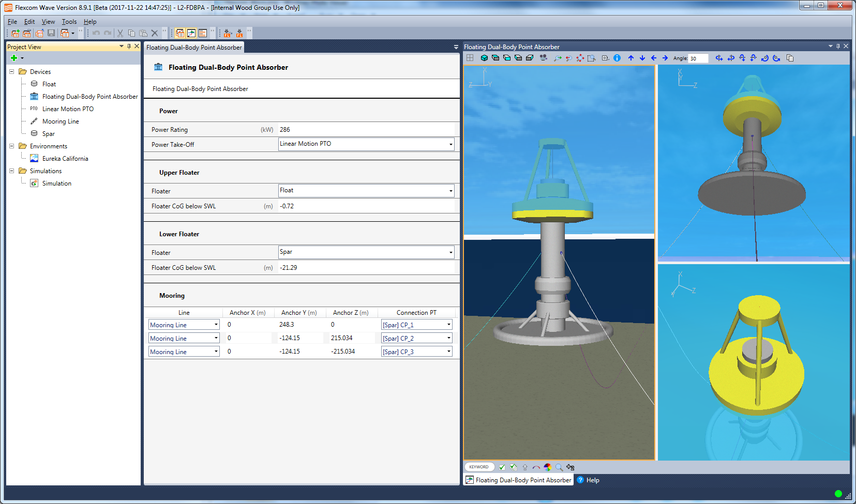Open the Upper Floater 'Float' dropdown
This screenshot has width=856, height=504.
click(x=450, y=191)
